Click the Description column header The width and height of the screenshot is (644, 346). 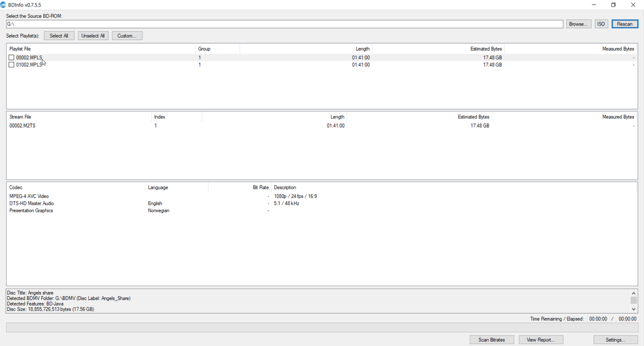point(454,188)
